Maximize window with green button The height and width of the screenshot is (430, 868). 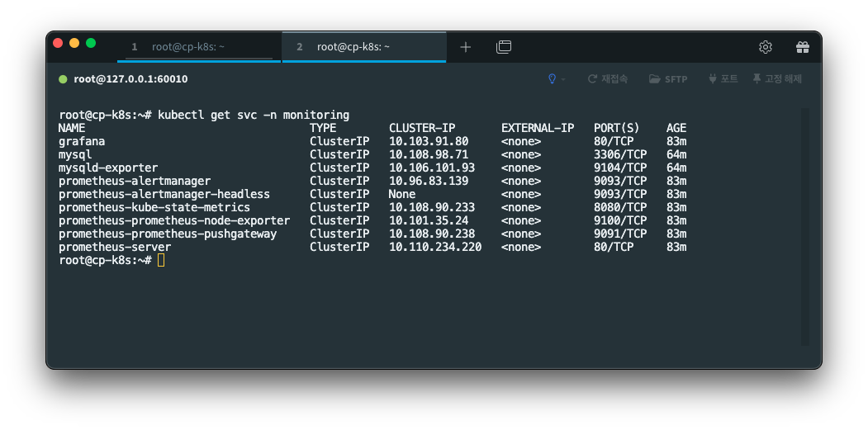click(x=91, y=43)
